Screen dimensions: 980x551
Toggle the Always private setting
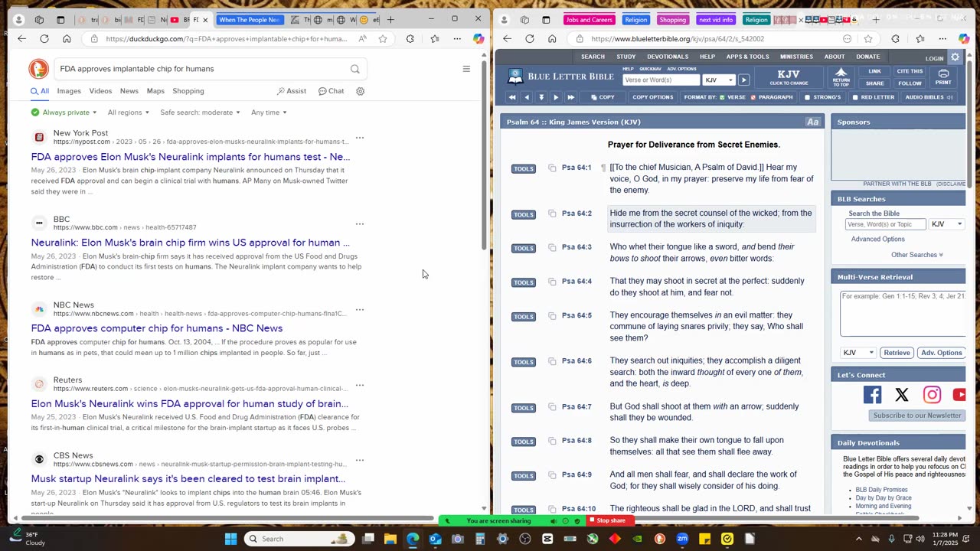[64, 112]
